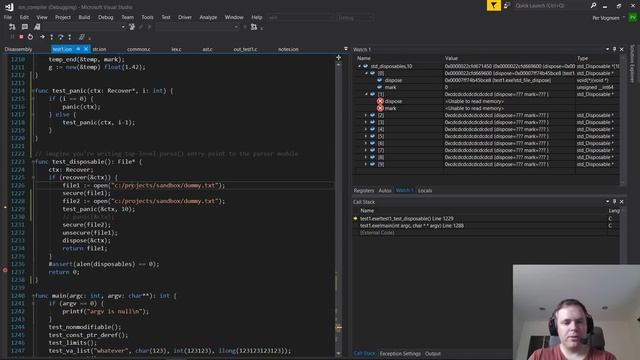Switch to the common.c editor tab
This screenshot has height=360, width=640.
(x=138, y=49)
